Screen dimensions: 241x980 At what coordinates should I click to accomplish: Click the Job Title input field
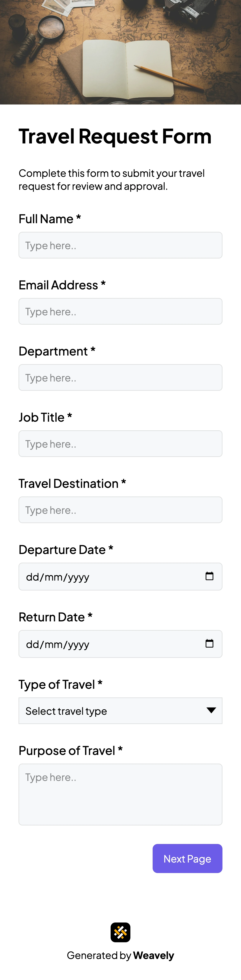(120, 444)
